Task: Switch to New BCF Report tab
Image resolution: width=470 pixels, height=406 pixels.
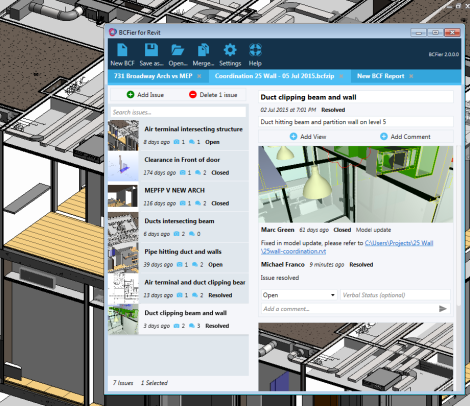Action: click(380, 76)
